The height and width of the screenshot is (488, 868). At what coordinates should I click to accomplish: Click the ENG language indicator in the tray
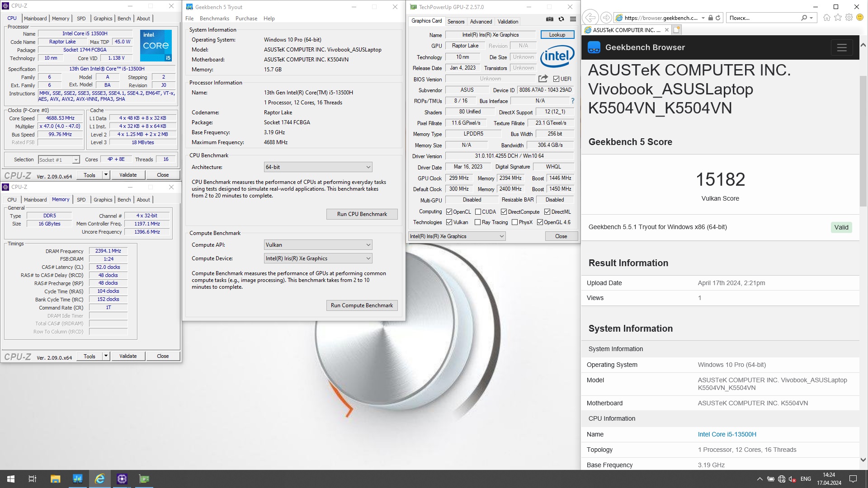806,479
